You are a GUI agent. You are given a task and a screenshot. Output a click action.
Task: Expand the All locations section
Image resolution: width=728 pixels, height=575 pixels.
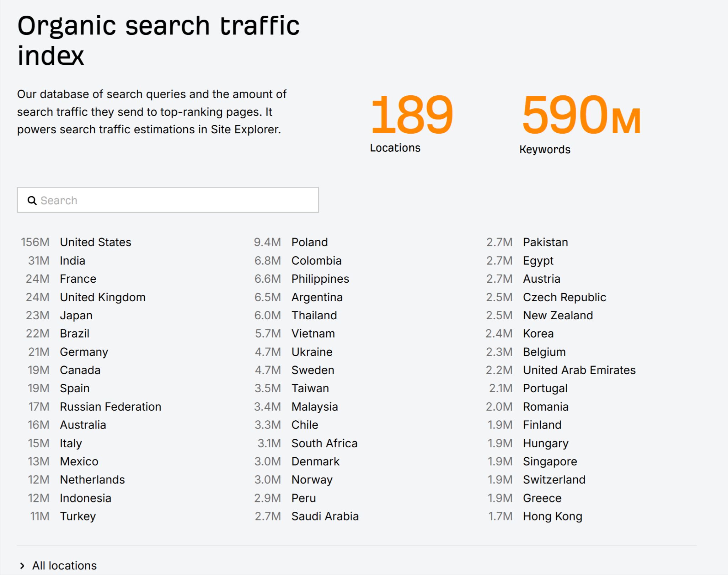coord(64,565)
